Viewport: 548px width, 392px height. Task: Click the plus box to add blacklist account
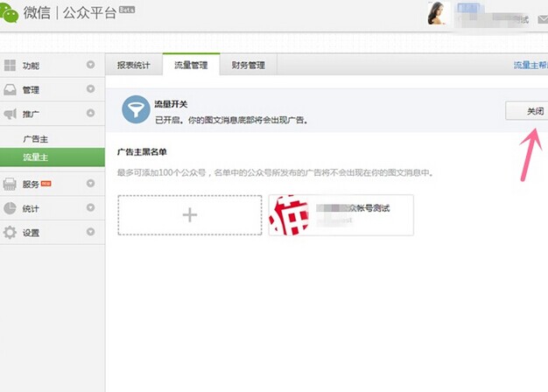[x=190, y=214]
